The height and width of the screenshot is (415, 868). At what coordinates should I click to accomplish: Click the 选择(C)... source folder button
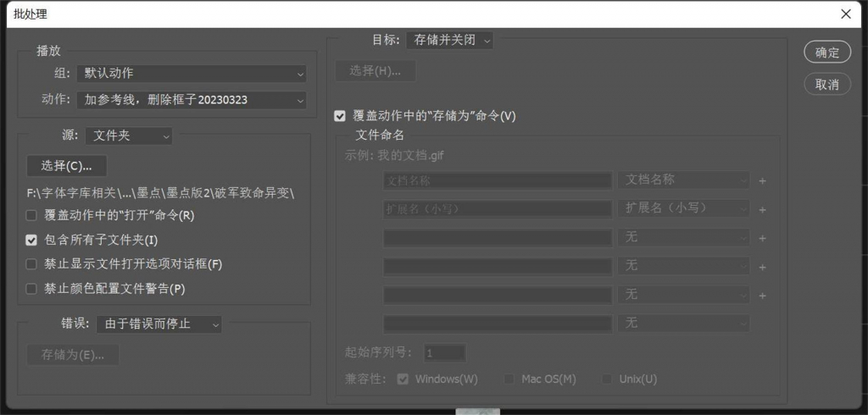click(x=66, y=165)
